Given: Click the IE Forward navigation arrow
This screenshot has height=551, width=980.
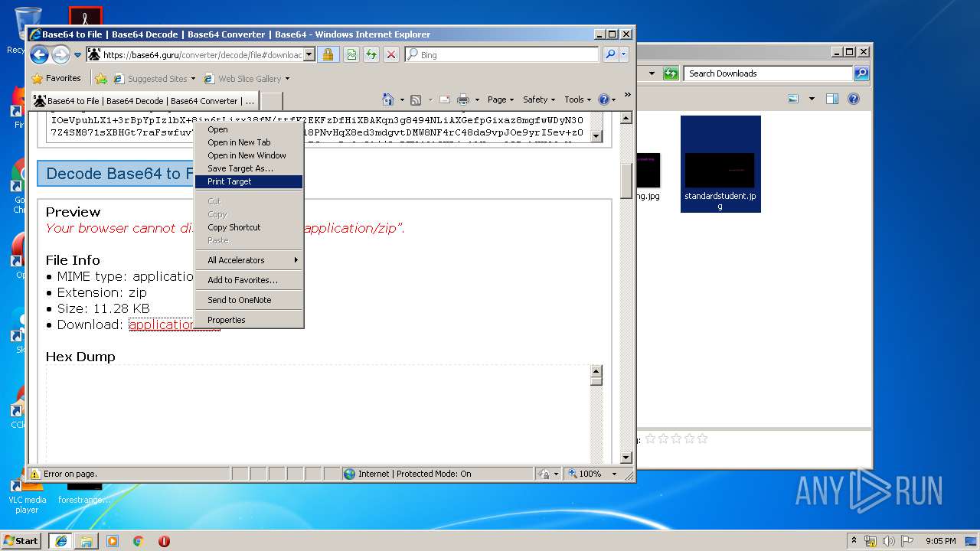Looking at the screenshot, I should 60,54.
